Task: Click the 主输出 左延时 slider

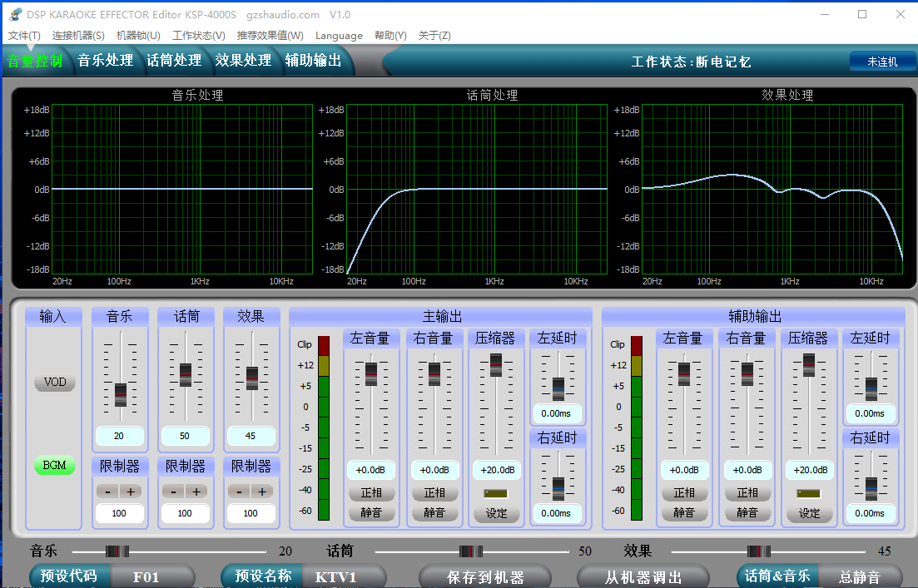Action: (x=558, y=389)
